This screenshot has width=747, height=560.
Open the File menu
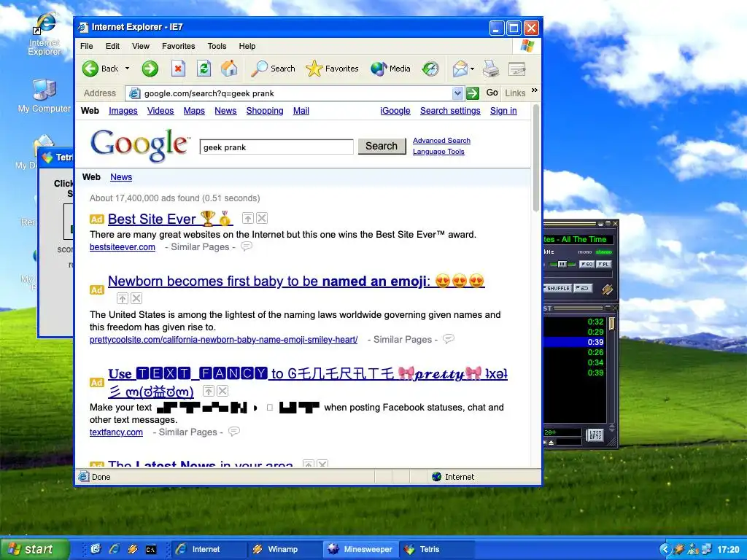87,46
